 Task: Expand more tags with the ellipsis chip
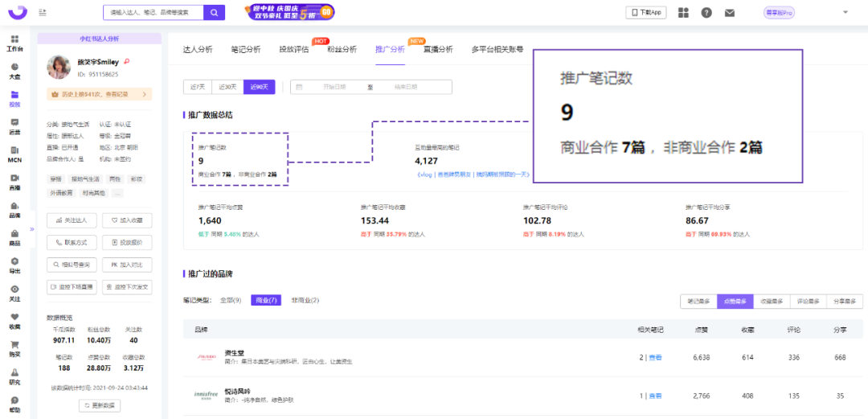click(117, 193)
